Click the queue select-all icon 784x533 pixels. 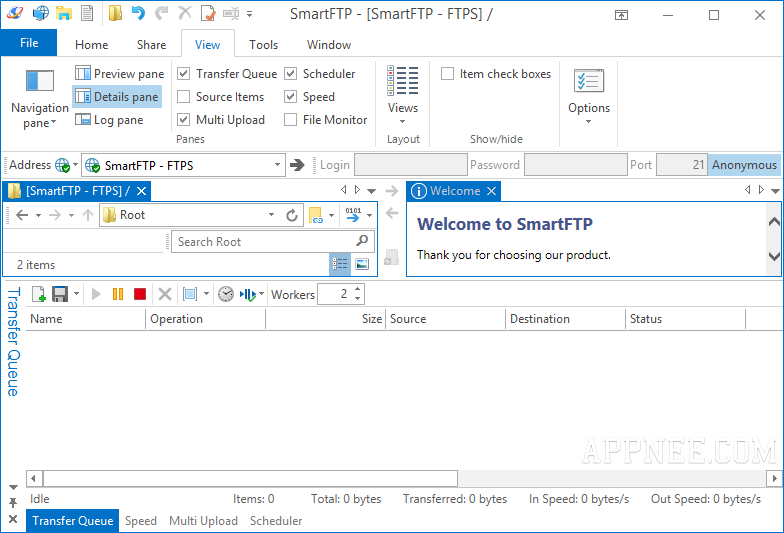(190, 294)
